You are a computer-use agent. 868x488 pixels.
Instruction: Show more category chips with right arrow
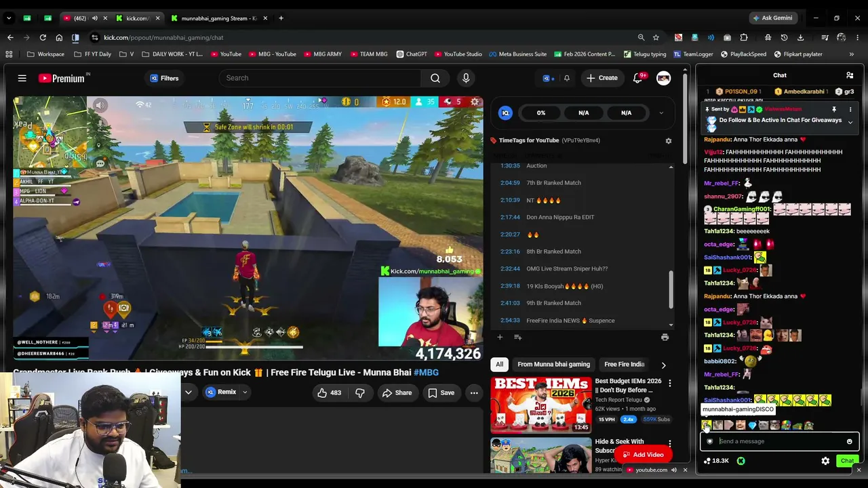[663, 365]
